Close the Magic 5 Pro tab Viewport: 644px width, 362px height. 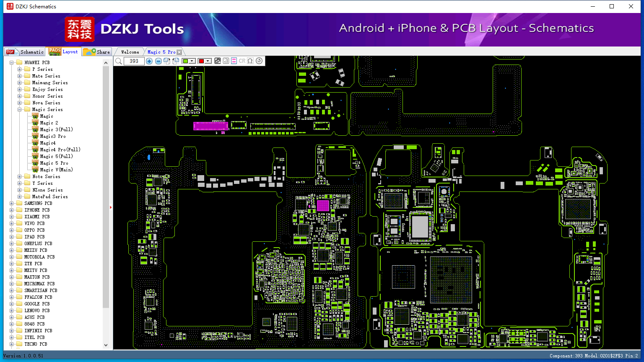[x=179, y=52]
